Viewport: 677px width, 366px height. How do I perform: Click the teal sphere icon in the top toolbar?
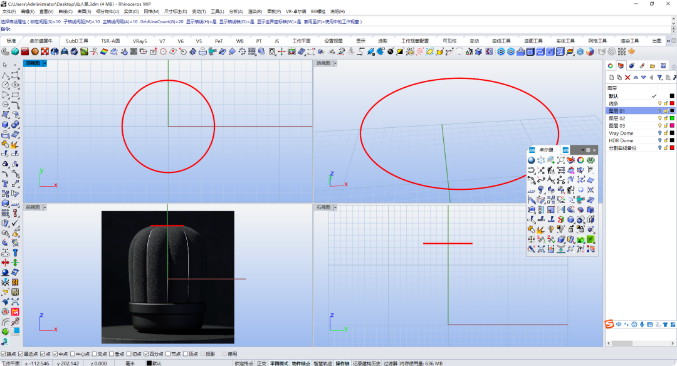(x=15, y=52)
